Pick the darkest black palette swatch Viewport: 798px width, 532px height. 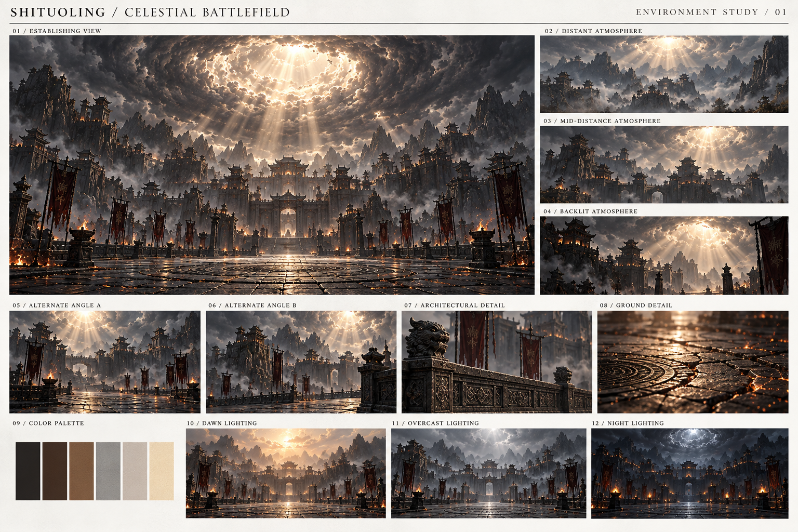click(28, 471)
